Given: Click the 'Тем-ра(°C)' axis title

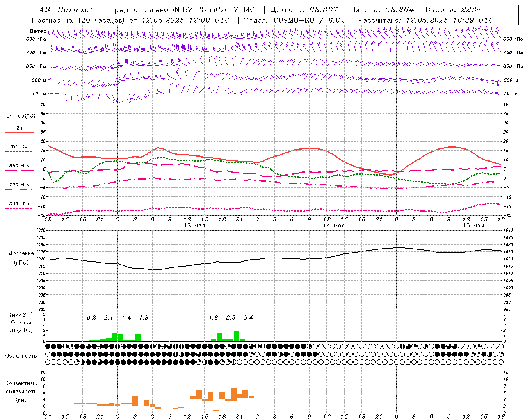Looking at the screenshot, I should tap(19, 116).
